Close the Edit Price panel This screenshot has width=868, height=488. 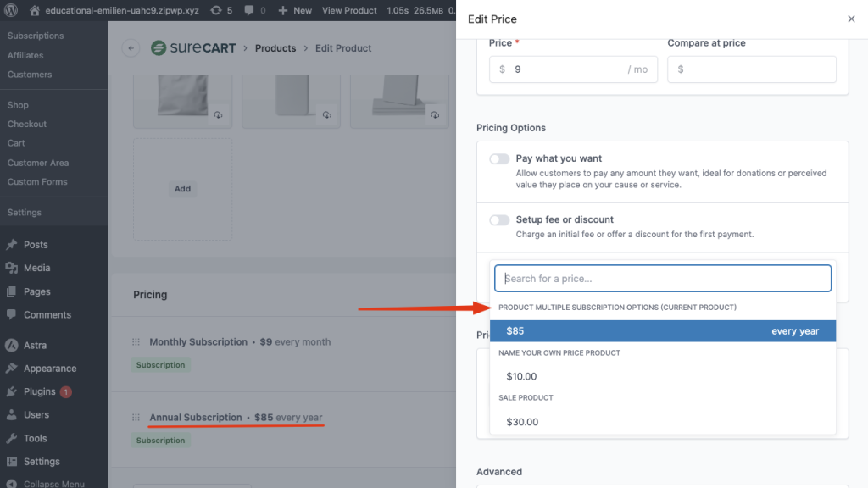pyautogui.click(x=851, y=19)
